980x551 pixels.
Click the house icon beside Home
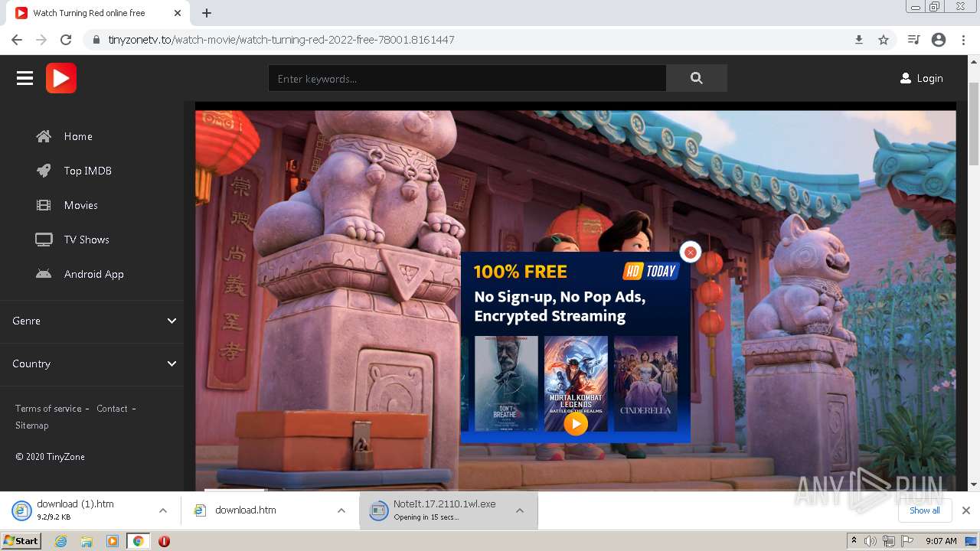pyautogui.click(x=44, y=136)
